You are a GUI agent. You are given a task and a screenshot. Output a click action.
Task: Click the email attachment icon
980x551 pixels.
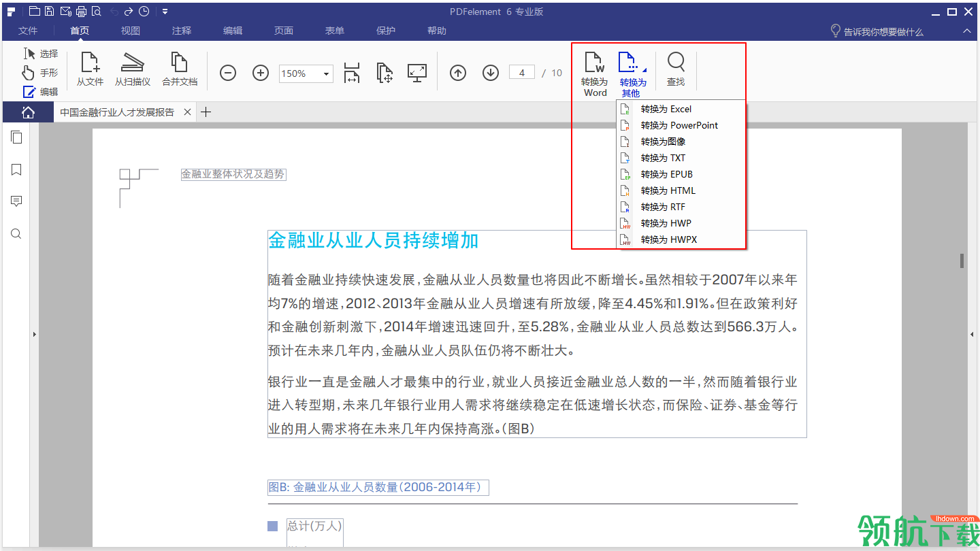pyautogui.click(x=65, y=11)
